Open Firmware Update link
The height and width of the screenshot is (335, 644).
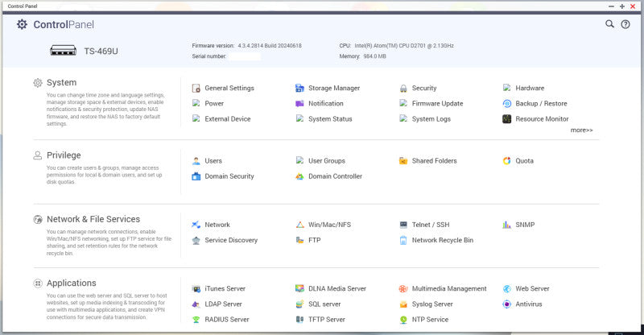pos(437,104)
